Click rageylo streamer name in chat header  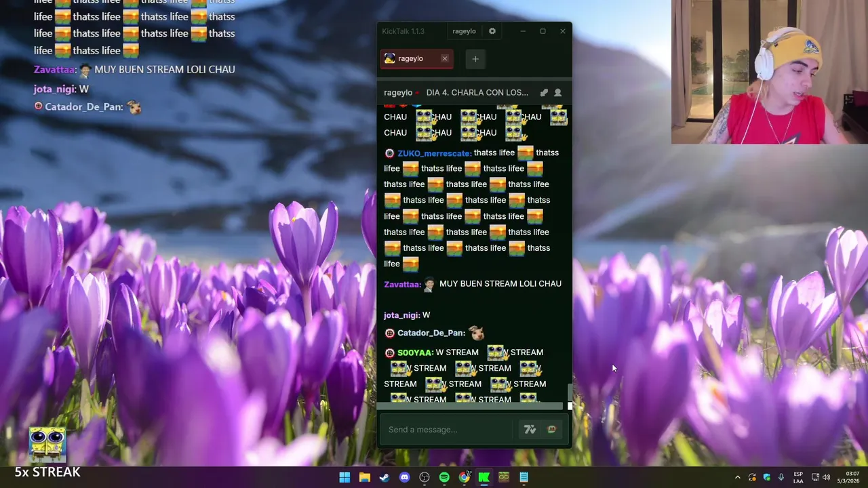tap(398, 92)
